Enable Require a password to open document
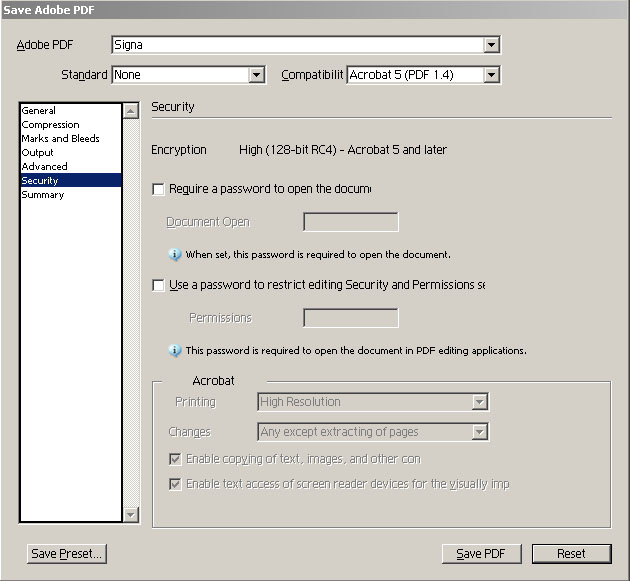630x581 pixels. [x=158, y=189]
